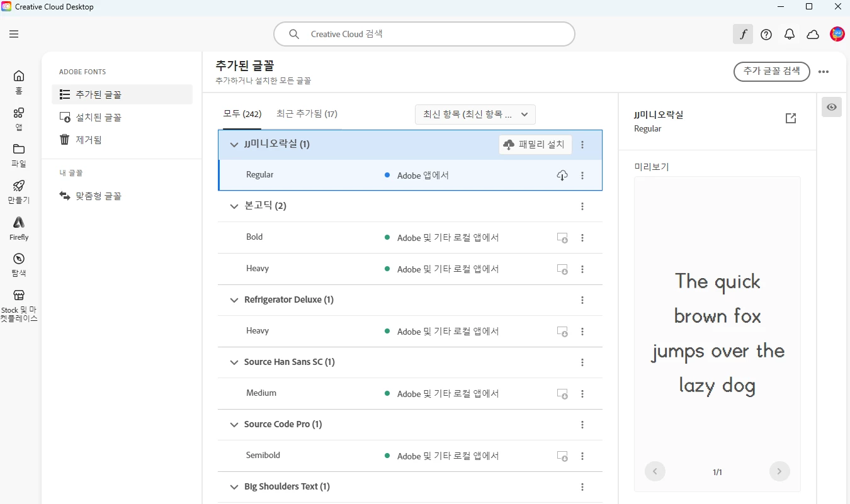This screenshot has width=850, height=504.
Task: Open Create (만들기) rocket icon
Action: click(19, 191)
